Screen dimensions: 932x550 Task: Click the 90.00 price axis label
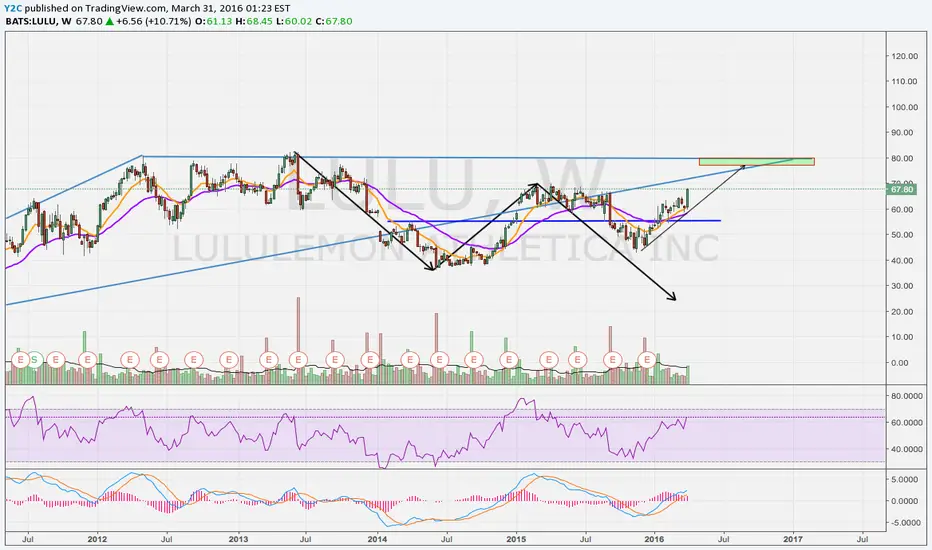point(902,133)
